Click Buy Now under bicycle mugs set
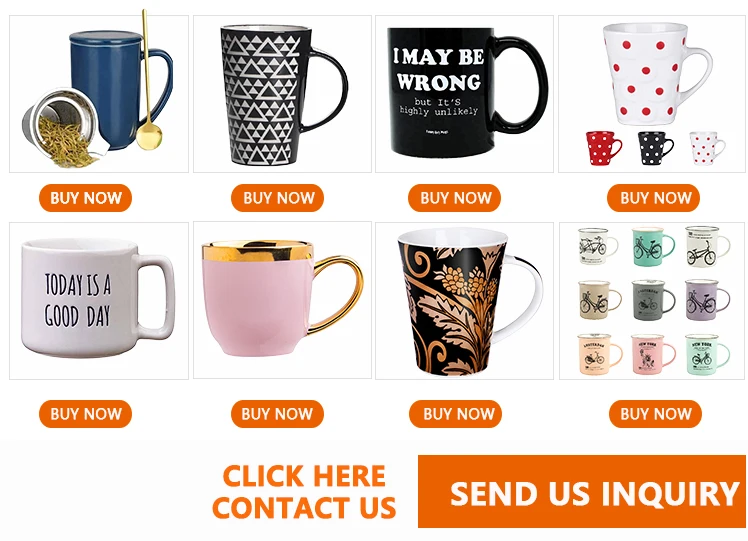Image resolution: width=748 pixels, height=541 pixels. pos(655,414)
